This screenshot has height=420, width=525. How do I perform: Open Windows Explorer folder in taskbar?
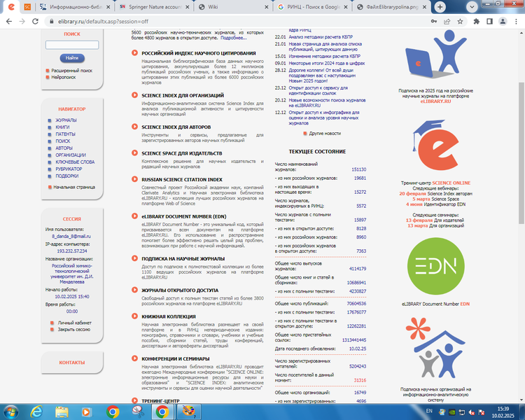point(63,411)
